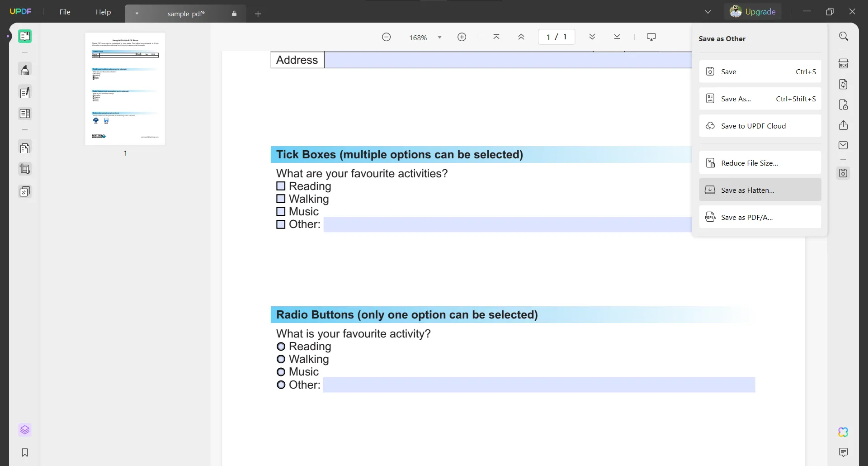
Task: Open the Protect PDF lock tool
Action: pos(843,105)
